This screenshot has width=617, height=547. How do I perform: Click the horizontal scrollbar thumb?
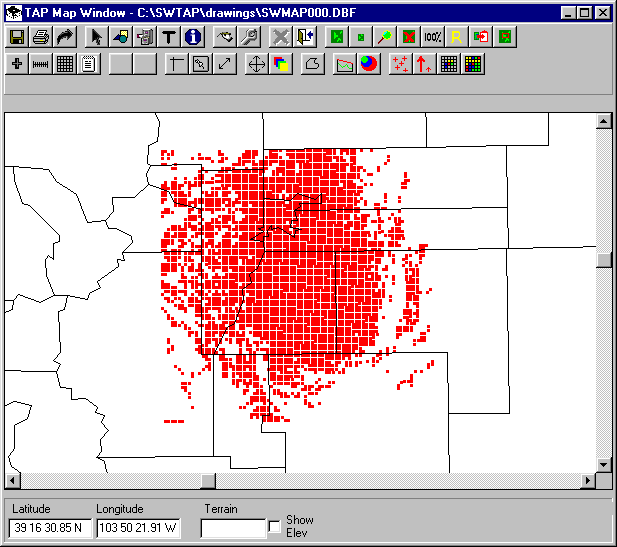click(209, 480)
